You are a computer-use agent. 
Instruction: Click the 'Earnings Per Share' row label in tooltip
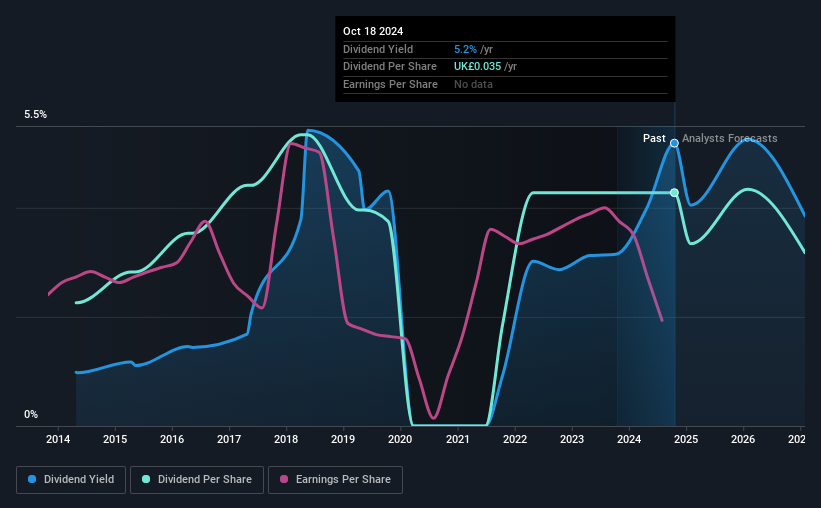[x=391, y=84]
